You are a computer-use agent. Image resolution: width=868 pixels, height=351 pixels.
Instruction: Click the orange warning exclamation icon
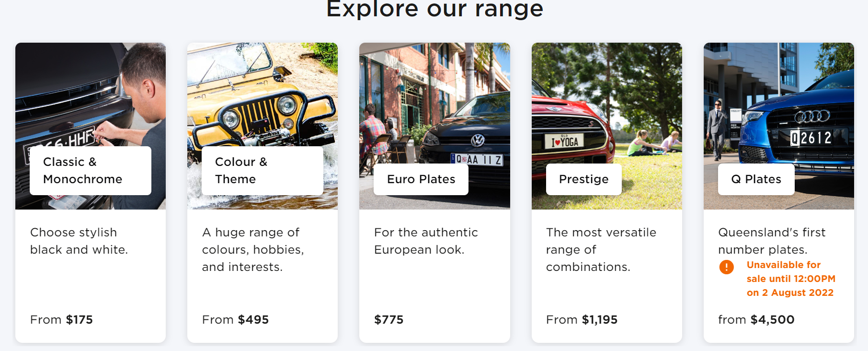[726, 267]
